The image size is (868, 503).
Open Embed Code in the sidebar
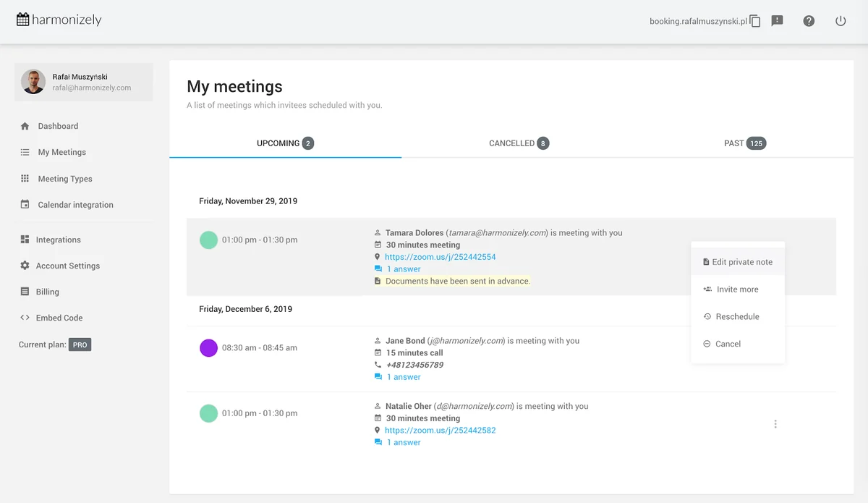click(60, 318)
